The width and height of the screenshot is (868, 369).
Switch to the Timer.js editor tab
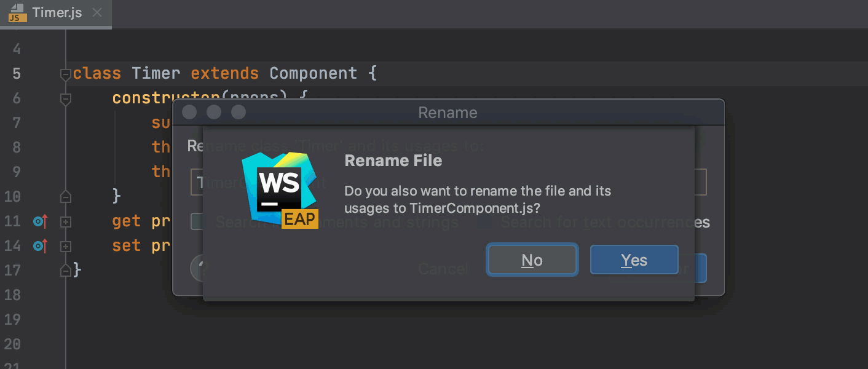click(57, 13)
